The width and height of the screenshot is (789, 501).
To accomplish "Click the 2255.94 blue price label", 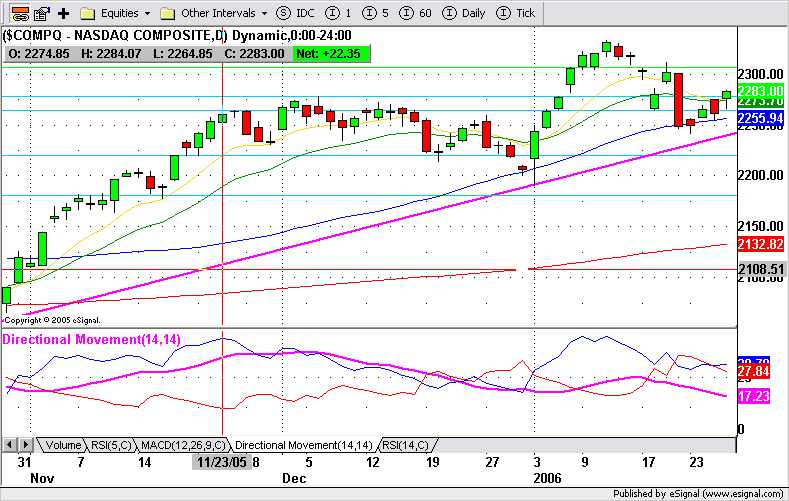I will coord(760,118).
